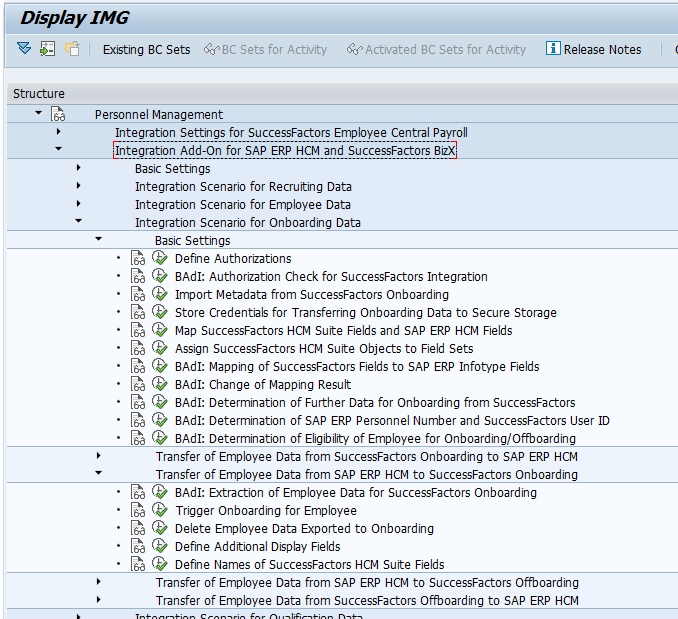Select the Personnel Management tree row

point(342,115)
